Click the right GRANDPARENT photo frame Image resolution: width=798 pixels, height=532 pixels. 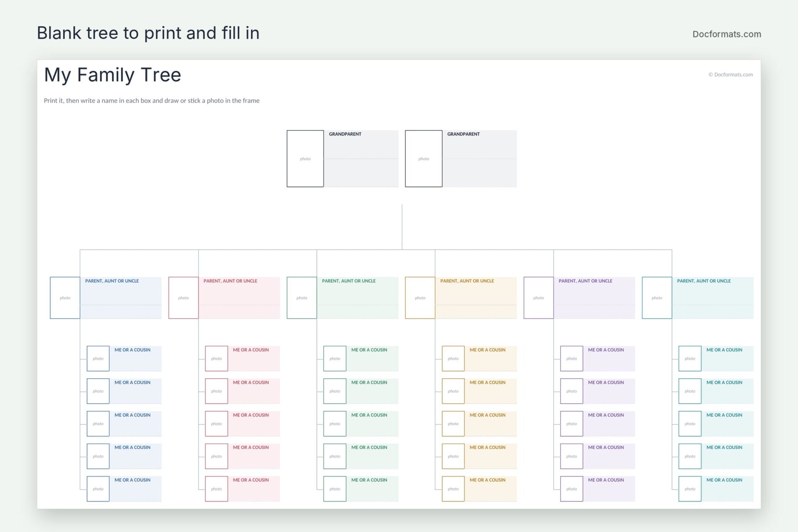(x=424, y=159)
